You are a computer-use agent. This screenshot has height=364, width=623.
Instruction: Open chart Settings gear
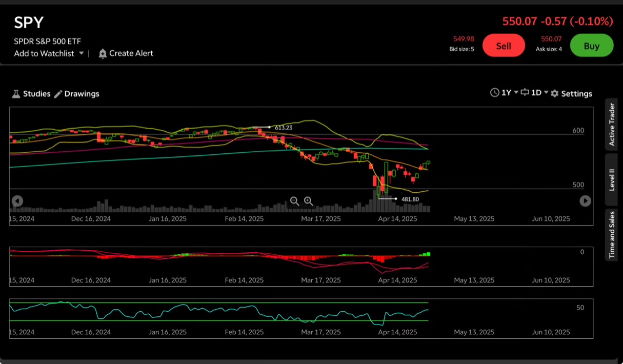coord(554,93)
